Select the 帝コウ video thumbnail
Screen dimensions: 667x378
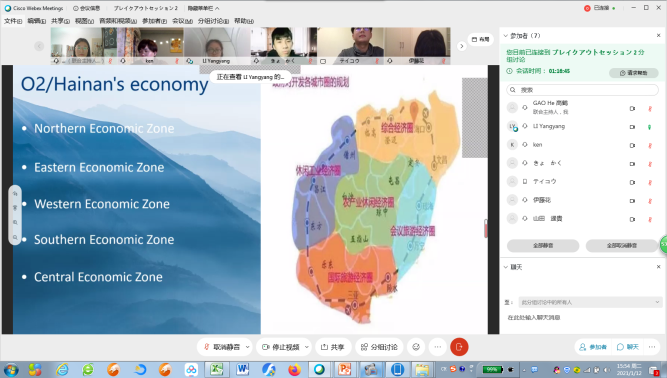pos(351,46)
